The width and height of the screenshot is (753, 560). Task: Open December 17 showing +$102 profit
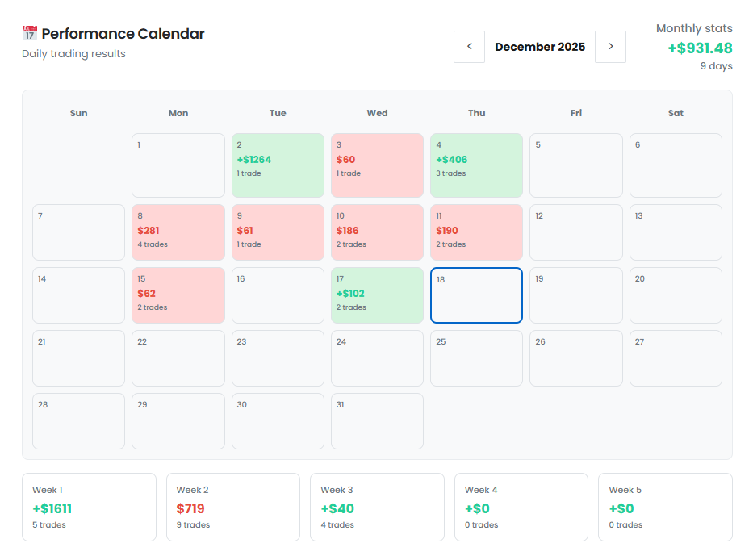point(377,295)
